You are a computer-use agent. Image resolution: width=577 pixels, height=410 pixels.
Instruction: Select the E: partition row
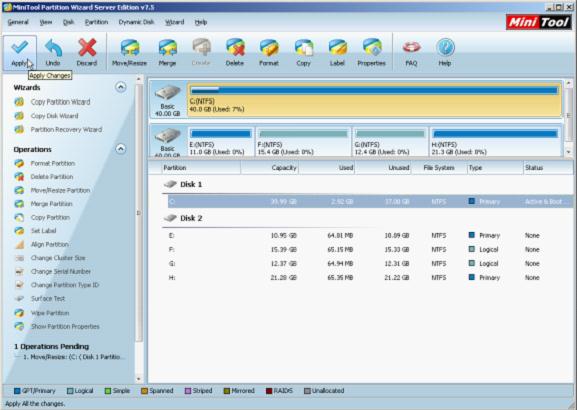click(371, 236)
